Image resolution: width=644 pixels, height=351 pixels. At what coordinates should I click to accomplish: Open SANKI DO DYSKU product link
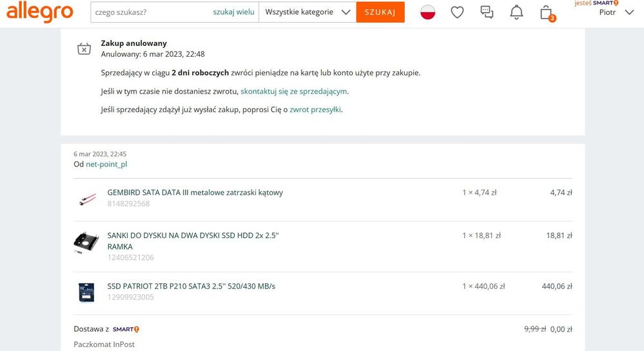click(x=193, y=241)
